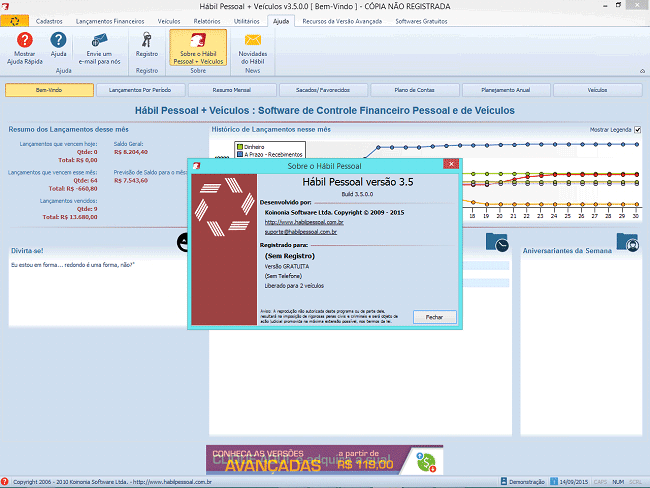This screenshot has height=488, width=650.
Task: Click the status bar help icon
Action: click(x=5, y=481)
